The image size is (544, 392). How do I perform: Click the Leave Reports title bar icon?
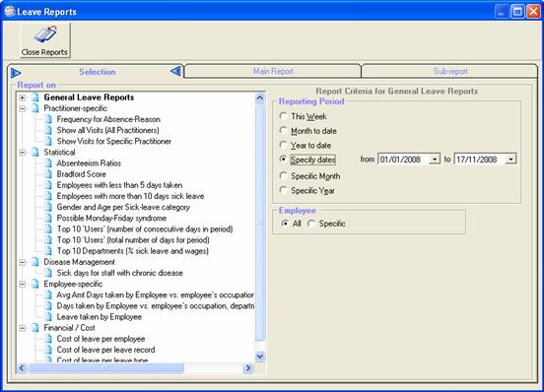point(10,12)
